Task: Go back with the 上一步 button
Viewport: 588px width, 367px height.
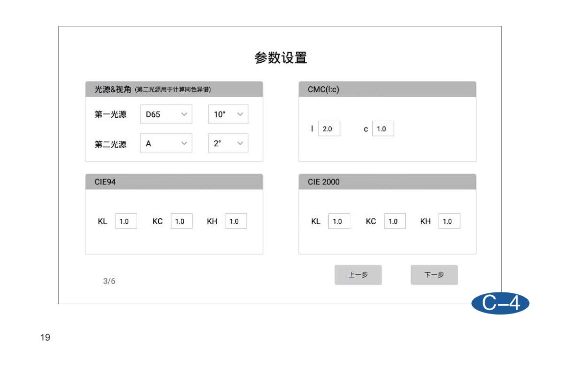Action: pos(358,275)
